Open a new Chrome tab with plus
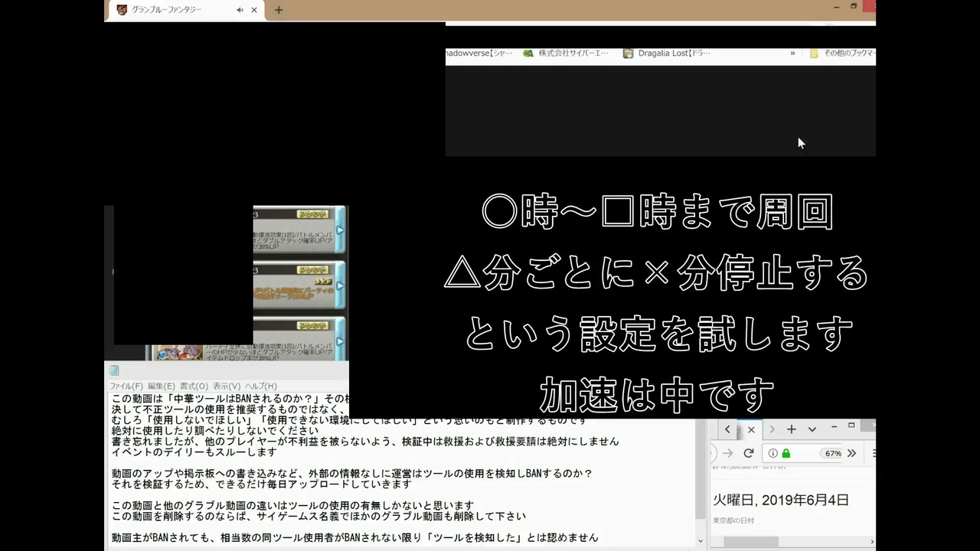This screenshot has height=551, width=980. 279,10
